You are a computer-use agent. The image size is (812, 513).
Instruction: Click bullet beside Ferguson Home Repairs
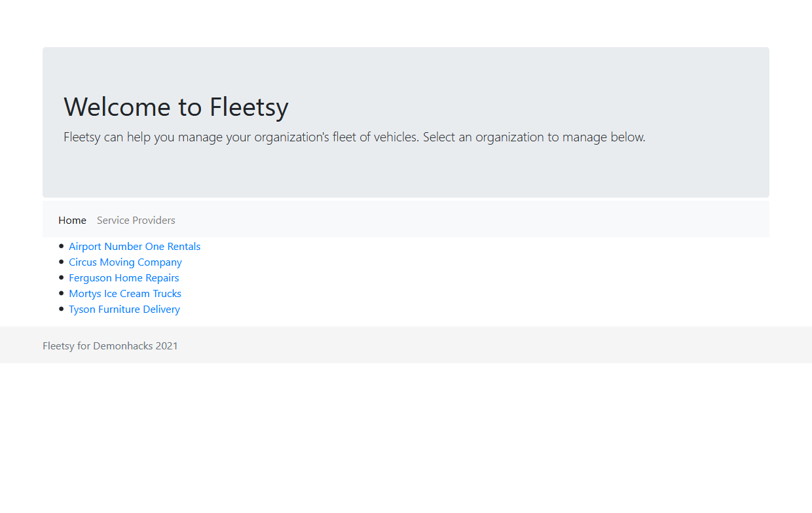tap(62, 277)
